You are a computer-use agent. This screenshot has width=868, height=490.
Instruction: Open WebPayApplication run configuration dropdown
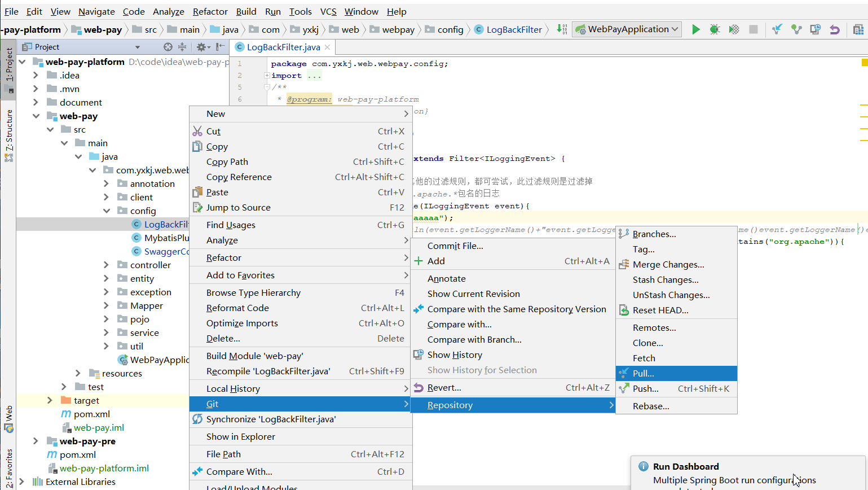click(627, 29)
